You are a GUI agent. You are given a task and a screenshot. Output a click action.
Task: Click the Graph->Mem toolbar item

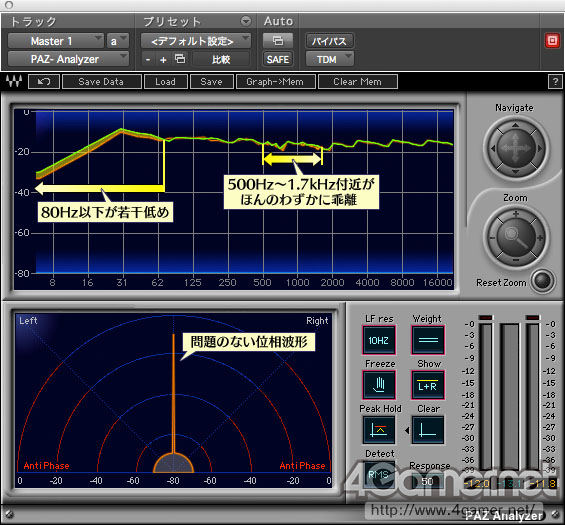[x=276, y=81]
